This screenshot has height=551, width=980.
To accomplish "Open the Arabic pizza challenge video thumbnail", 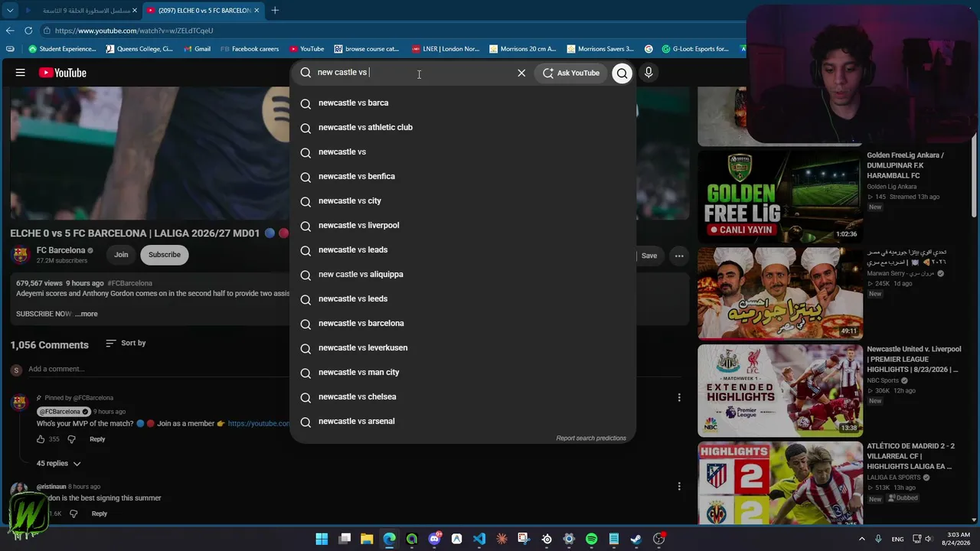I will [779, 294].
